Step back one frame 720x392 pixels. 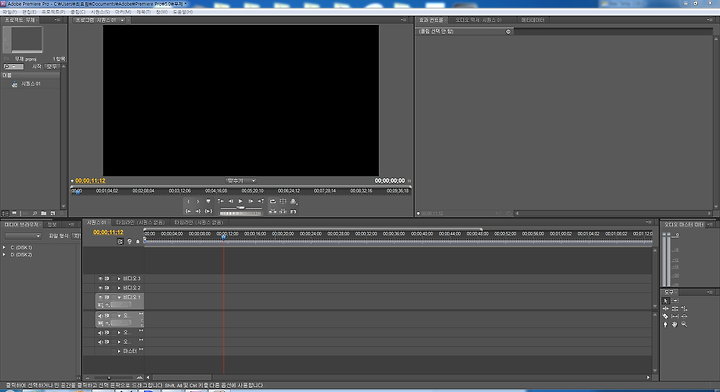(x=231, y=201)
